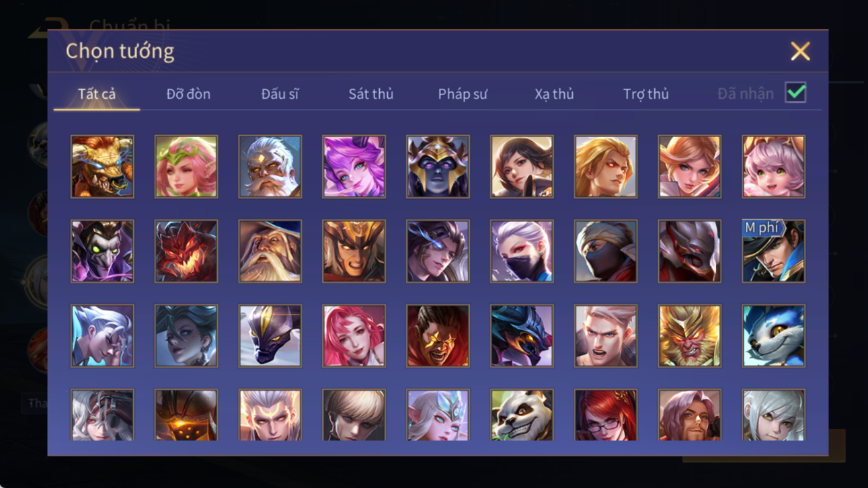The height and width of the screenshot is (488, 868).
Task: Switch to the 'Trợ thủ' tab
Action: coord(645,94)
